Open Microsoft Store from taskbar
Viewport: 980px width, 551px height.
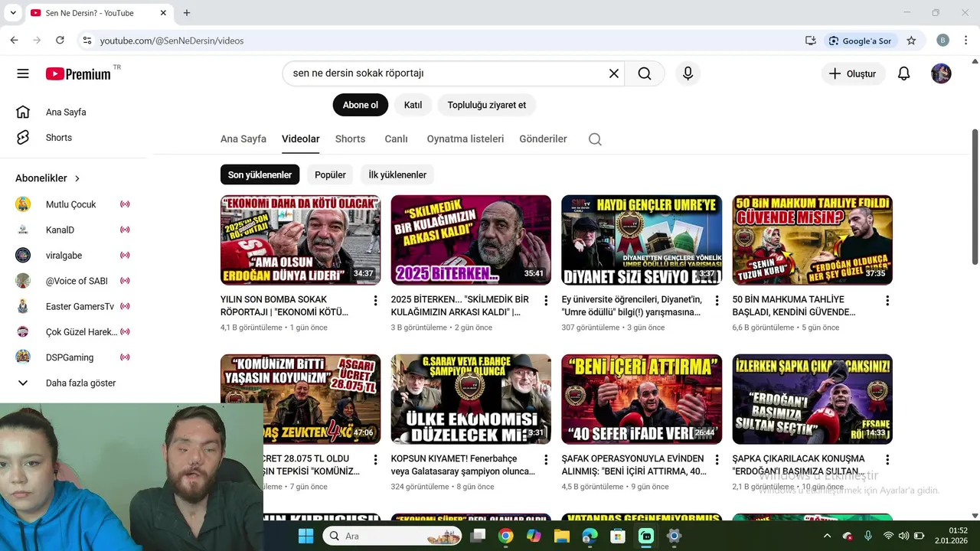coord(617,536)
